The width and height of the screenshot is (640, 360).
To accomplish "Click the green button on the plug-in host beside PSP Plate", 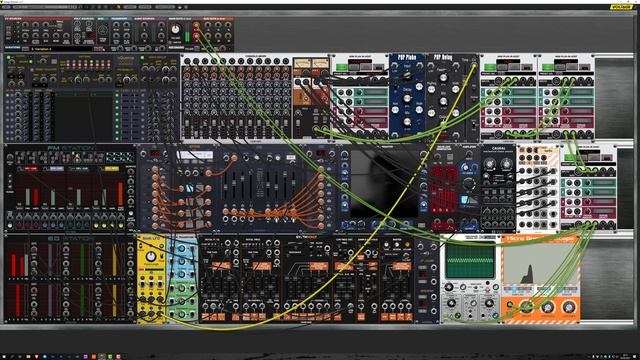I will point(342,67).
